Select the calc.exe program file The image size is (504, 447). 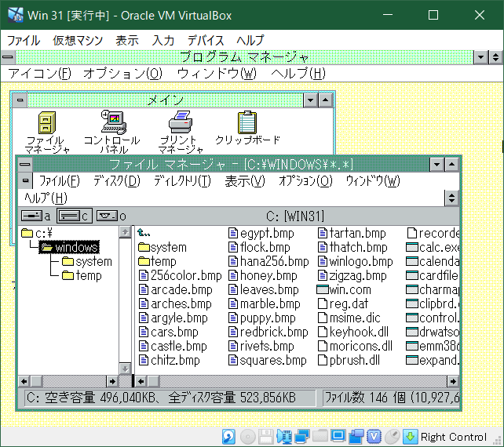pos(433,247)
